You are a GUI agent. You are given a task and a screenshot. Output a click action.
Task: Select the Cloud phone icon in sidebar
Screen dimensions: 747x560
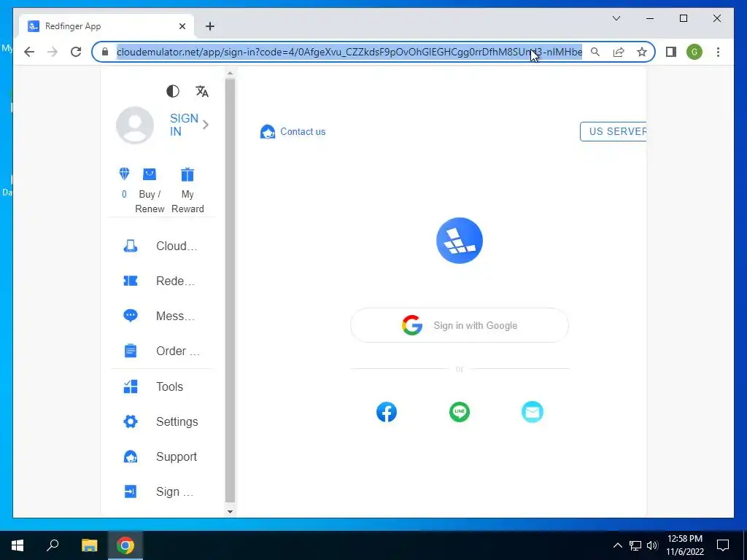click(131, 246)
